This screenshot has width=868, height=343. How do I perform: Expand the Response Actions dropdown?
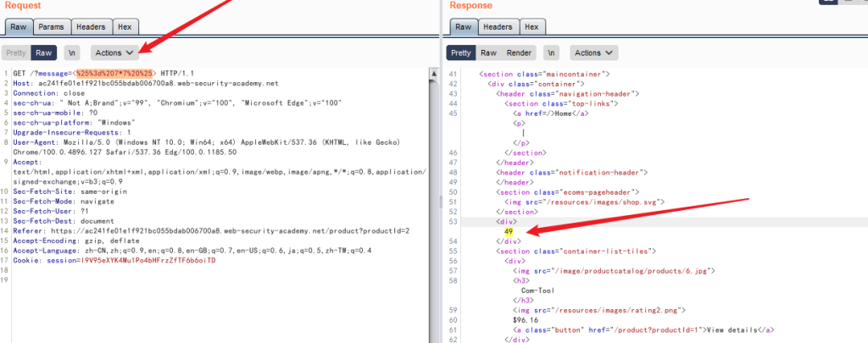(x=595, y=53)
